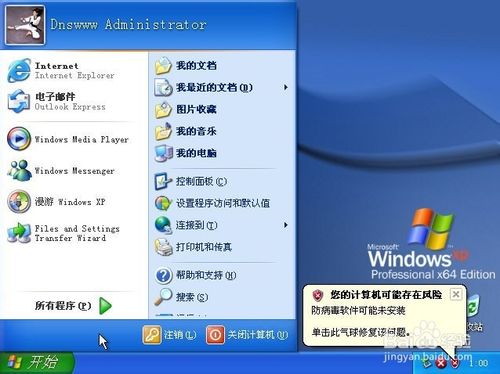Open the Internet Explorer icon
500x374 pixels.
(19, 70)
